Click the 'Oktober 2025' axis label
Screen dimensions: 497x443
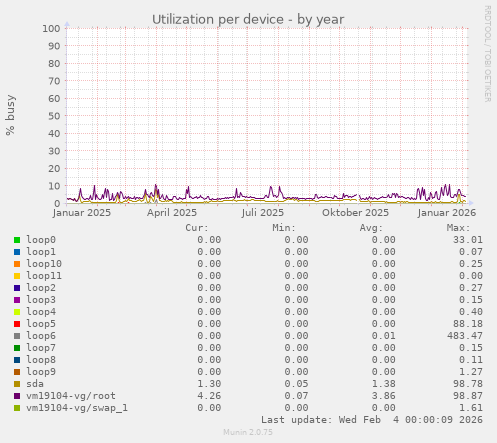[x=355, y=212]
